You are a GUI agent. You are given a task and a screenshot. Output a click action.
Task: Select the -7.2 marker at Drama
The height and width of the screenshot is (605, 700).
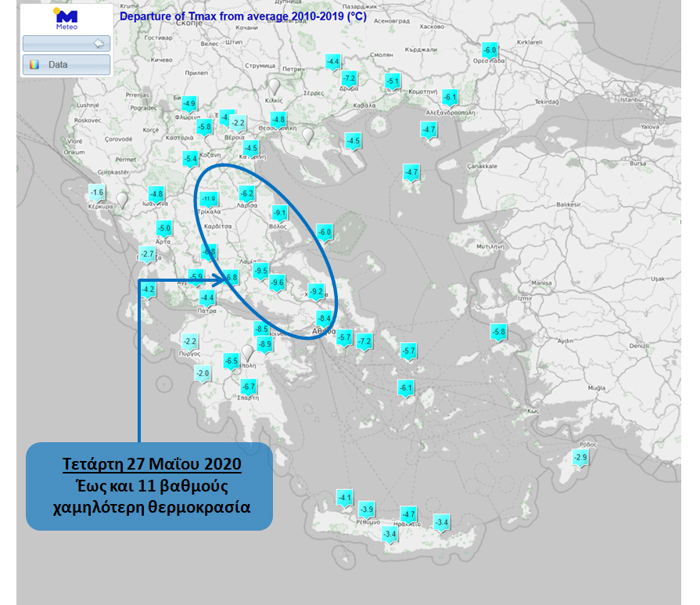(349, 80)
